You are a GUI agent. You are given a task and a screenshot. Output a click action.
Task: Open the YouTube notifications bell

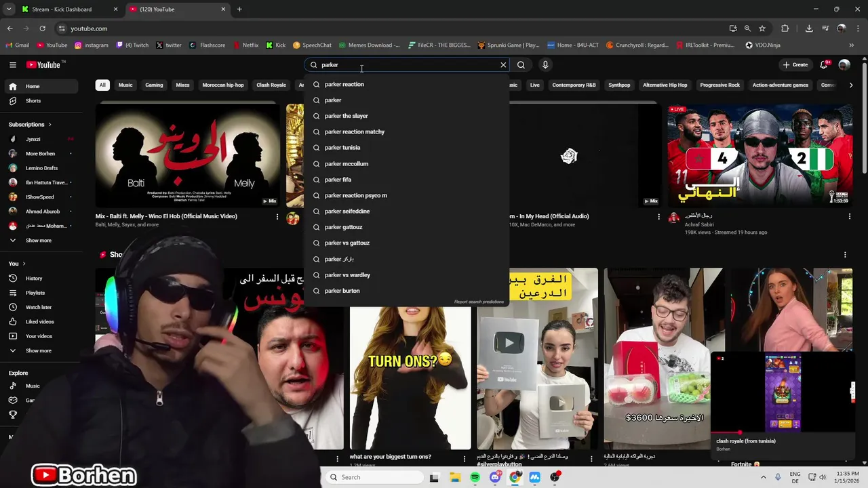tap(824, 64)
